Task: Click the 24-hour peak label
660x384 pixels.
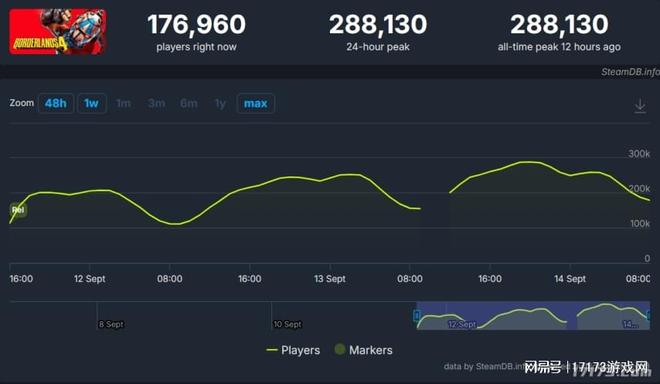Action: click(378, 47)
